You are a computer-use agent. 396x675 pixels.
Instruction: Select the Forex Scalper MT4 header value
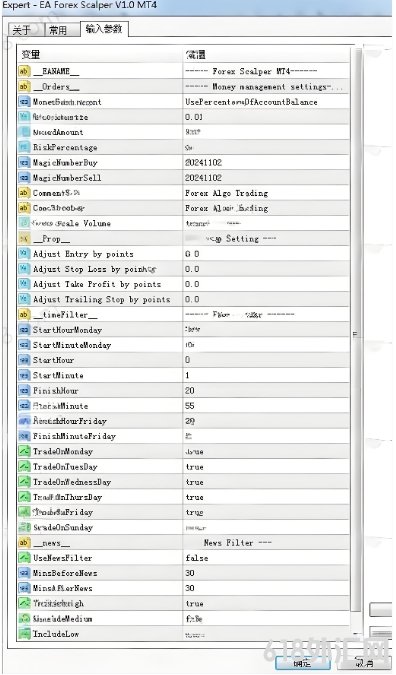251,71
